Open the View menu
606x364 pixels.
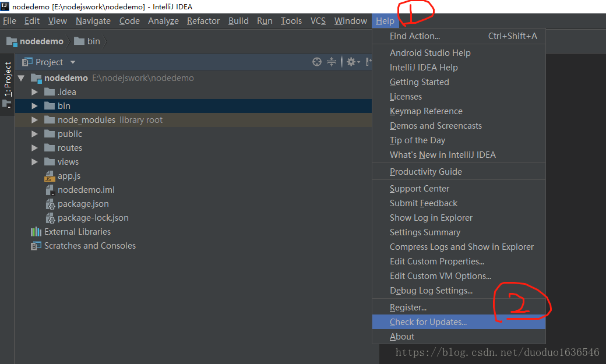[x=58, y=21]
